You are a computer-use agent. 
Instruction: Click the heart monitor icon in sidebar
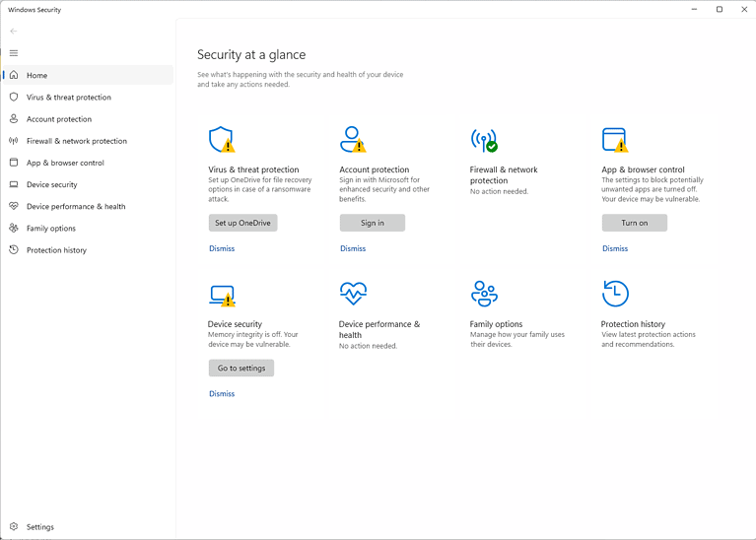click(14, 206)
